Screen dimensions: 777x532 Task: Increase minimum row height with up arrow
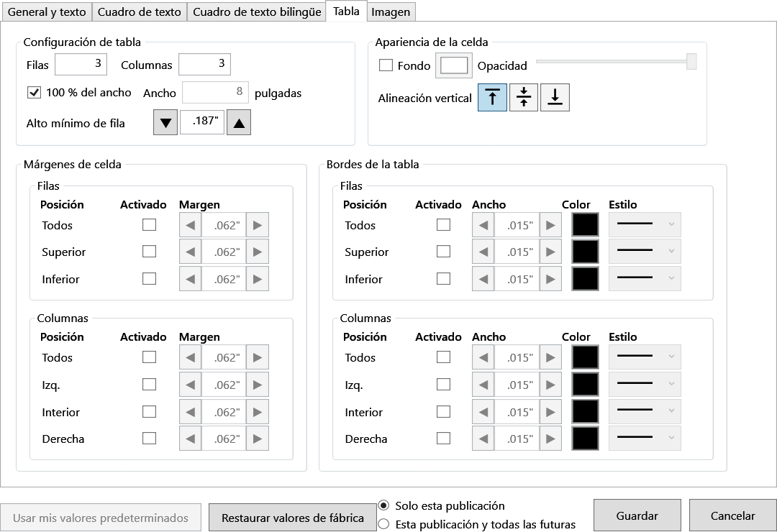[x=239, y=123]
